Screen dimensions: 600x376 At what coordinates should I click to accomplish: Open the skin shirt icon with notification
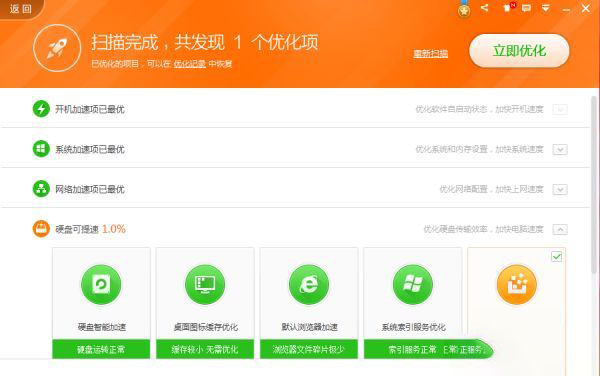(508, 8)
